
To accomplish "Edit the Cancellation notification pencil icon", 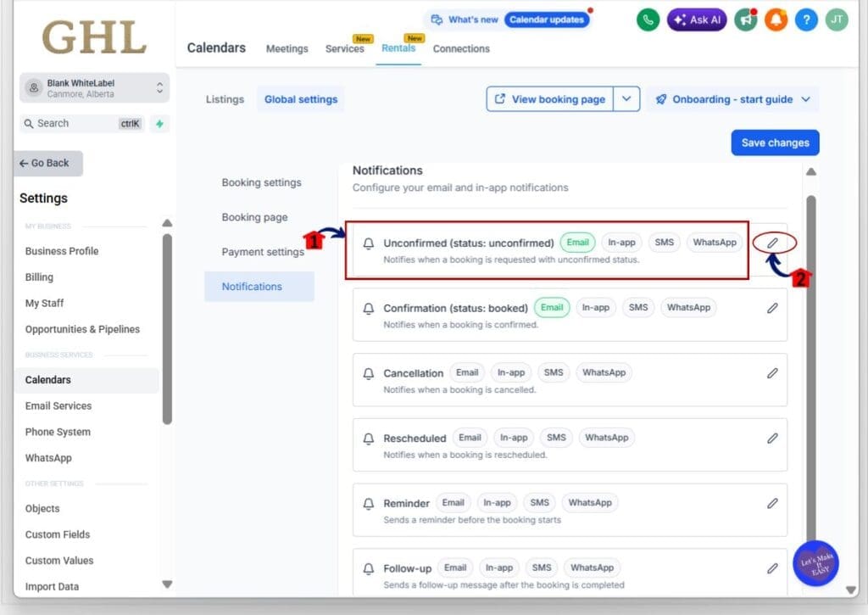I will coord(773,373).
